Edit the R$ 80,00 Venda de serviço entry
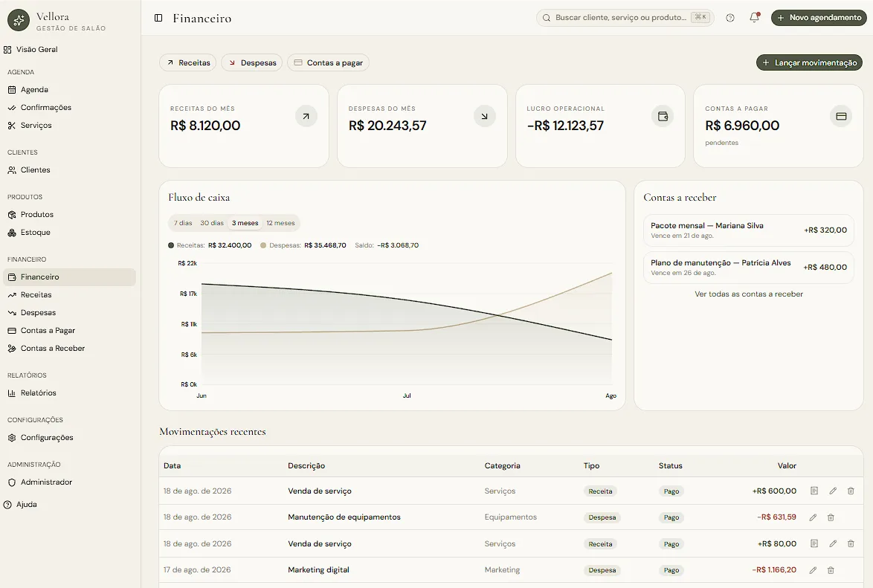Image resolution: width=873 pixels, height=588 pixels. coord(833,543)
